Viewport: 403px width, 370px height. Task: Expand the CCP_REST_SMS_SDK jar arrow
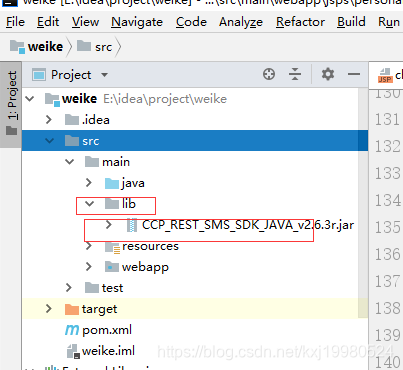109,225
